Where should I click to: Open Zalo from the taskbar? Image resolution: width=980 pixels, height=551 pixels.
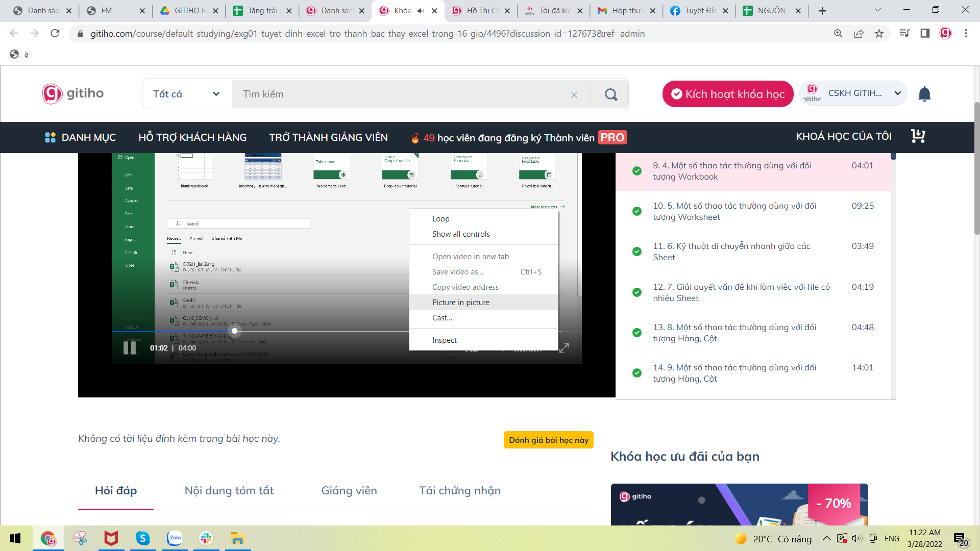pyautogui.click(x=175, y=538)
